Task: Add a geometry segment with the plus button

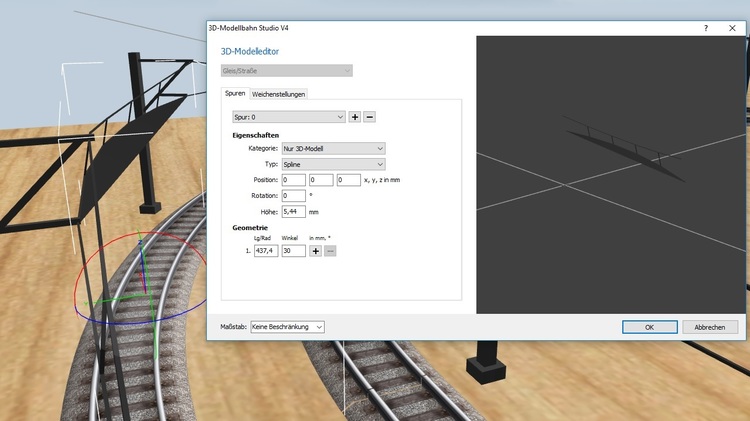Action: 315,251
